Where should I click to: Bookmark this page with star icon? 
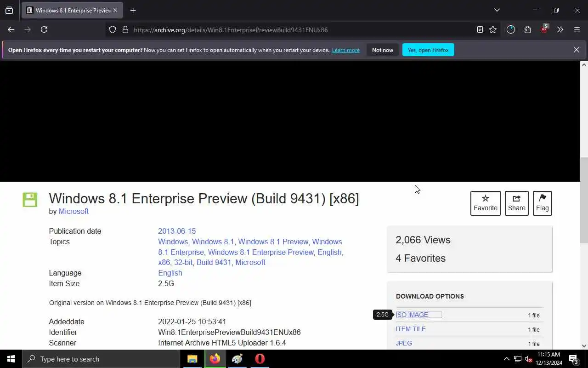[x=493, y=29]
